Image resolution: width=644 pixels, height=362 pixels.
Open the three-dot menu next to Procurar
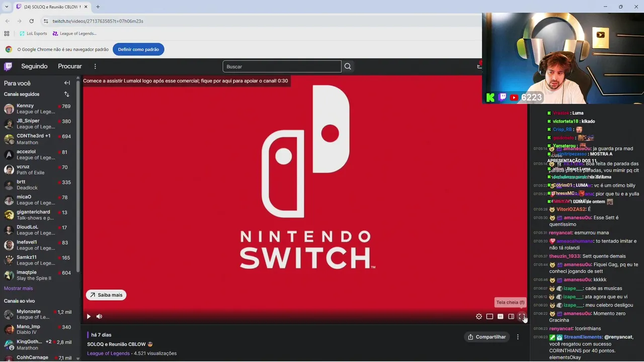click(95, 66)
